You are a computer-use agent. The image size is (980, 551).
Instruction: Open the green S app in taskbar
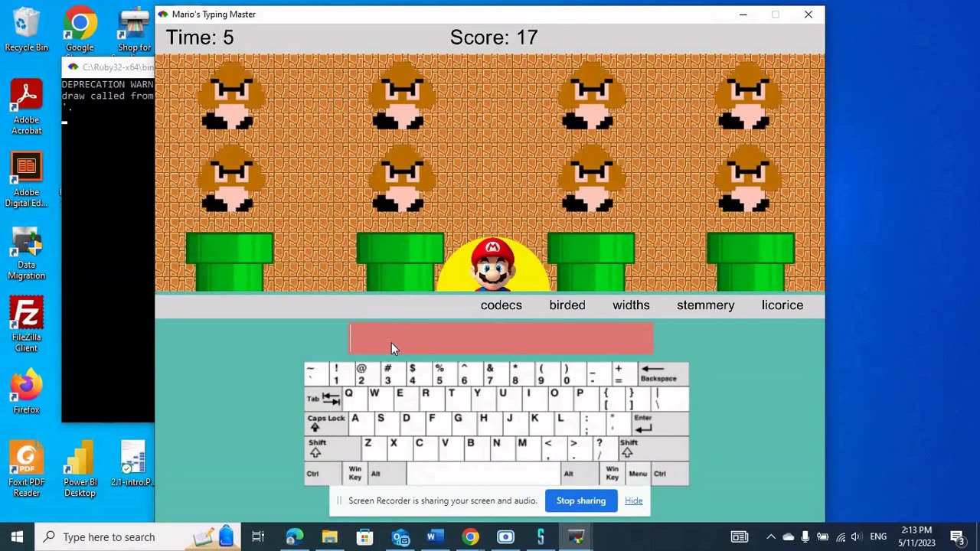coord(541,536)
